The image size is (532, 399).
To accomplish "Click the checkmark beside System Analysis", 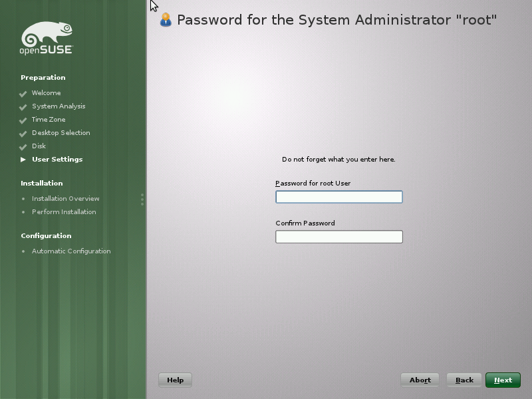I will 23,107.
